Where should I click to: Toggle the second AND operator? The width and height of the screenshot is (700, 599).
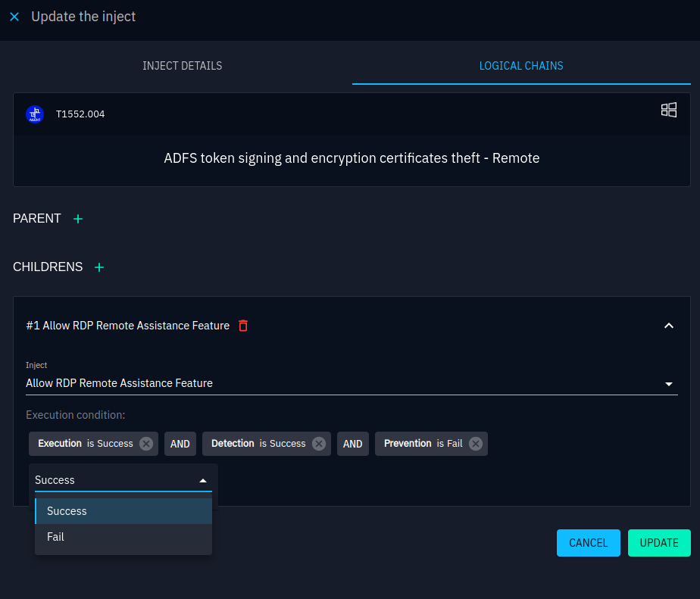tap(353, 444)
